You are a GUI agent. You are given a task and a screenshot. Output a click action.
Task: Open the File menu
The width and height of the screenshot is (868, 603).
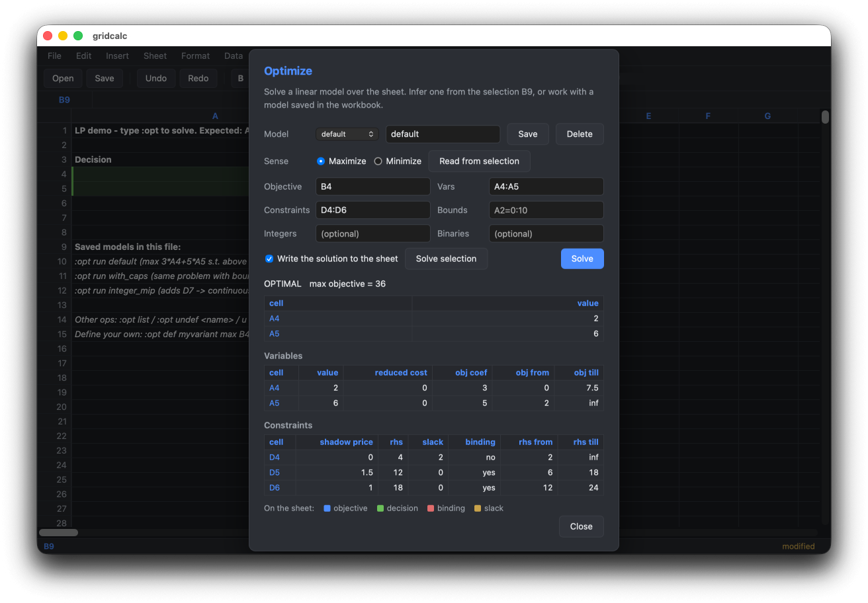point(55,56)
